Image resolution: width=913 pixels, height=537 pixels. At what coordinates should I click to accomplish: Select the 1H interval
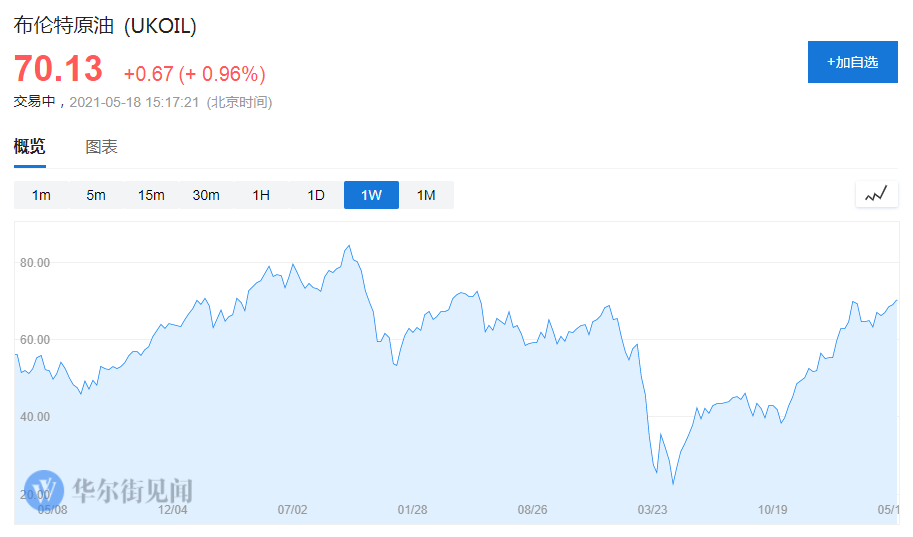point(261,195)
